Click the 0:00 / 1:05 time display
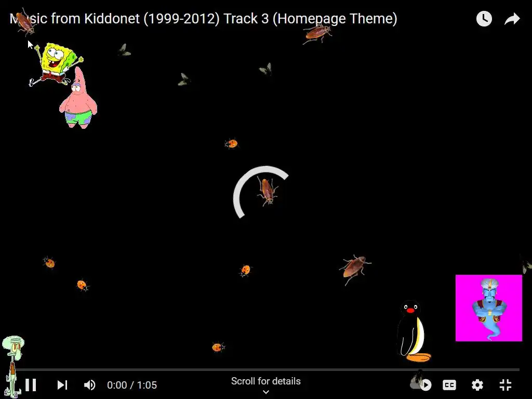The image size is (532, 399). tap(132, 385)
